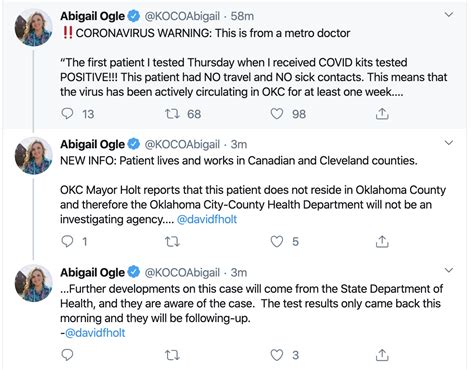The image size is (474, 370).
Task: Open @KOCOAbigail handle on the last tweet
Action: point(182,272)
